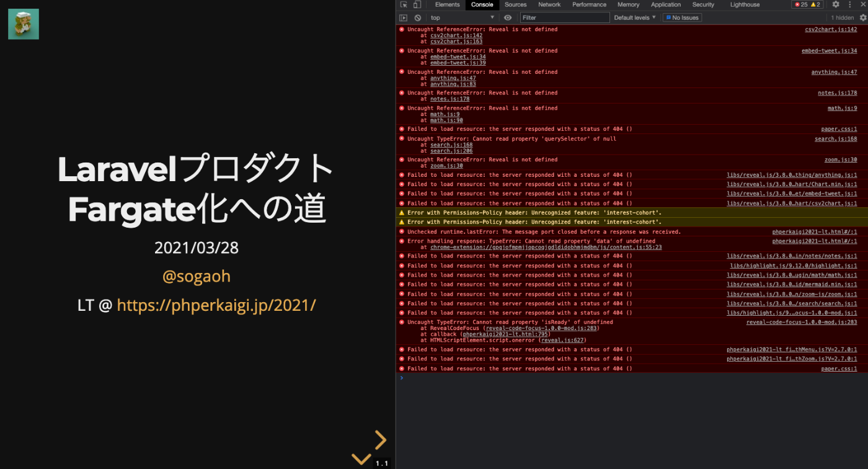Screen dimensions: 868x469
Task: Click the 25 errors and 2 warnings counter
Action: coord(807,4)
